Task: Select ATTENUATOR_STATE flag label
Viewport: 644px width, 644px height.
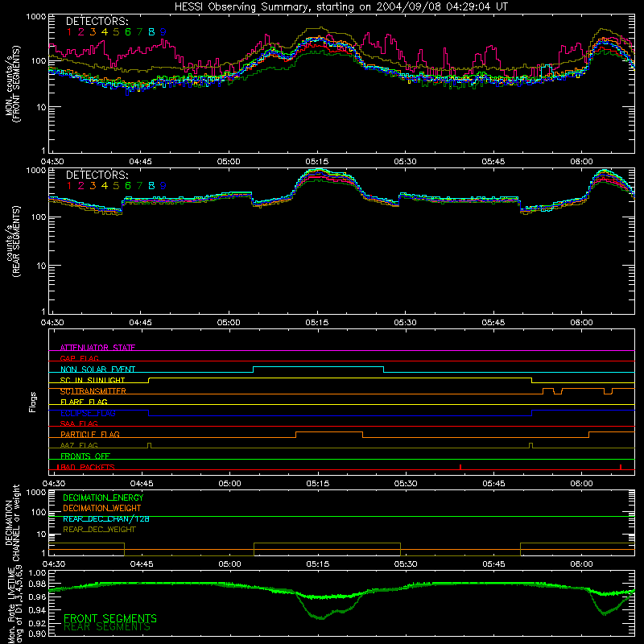Action: click(97, 348)
